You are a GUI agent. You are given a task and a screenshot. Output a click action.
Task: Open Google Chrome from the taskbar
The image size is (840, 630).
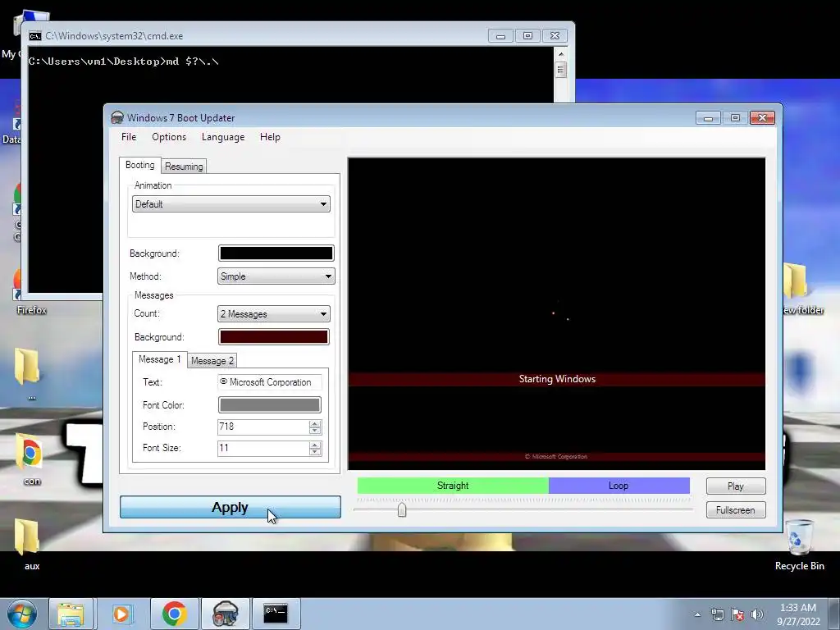[x=174, y=614]
